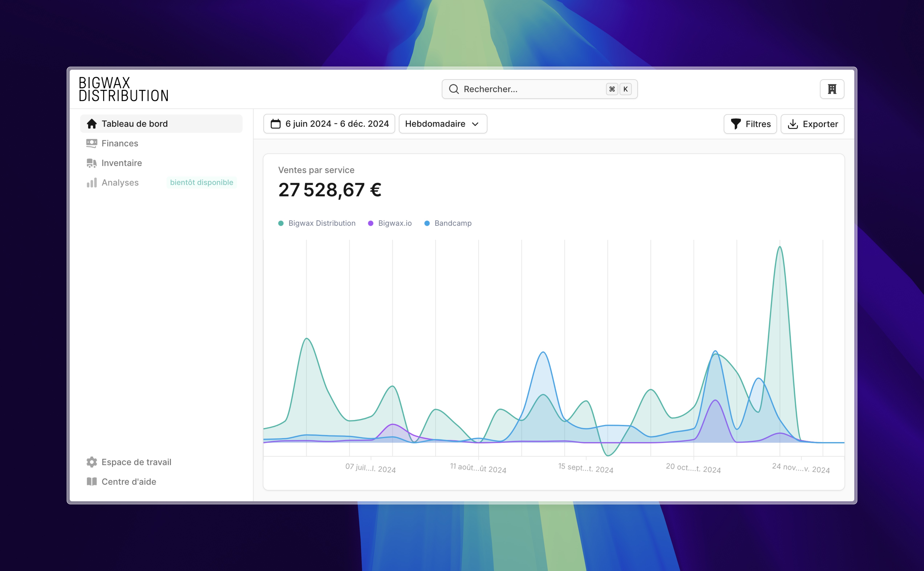Click the Centre d'aide book icon

[x=91, y=481]
